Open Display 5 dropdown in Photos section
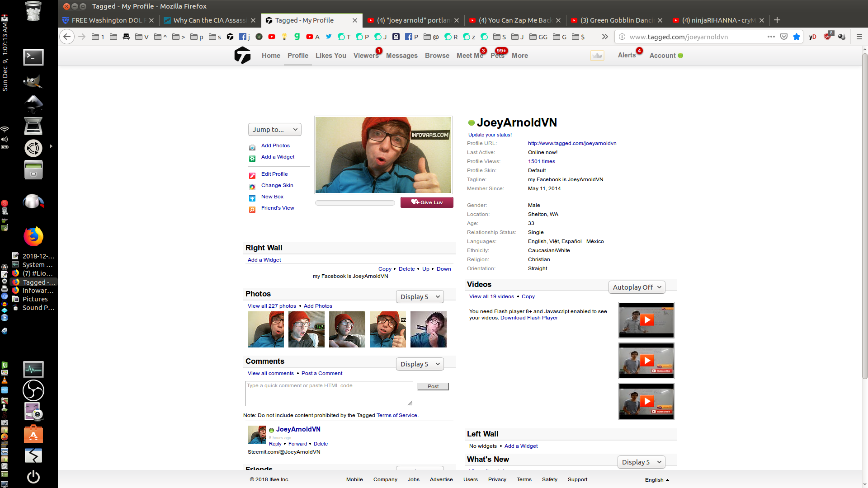868x488 pixels. [x=419, y=296]
